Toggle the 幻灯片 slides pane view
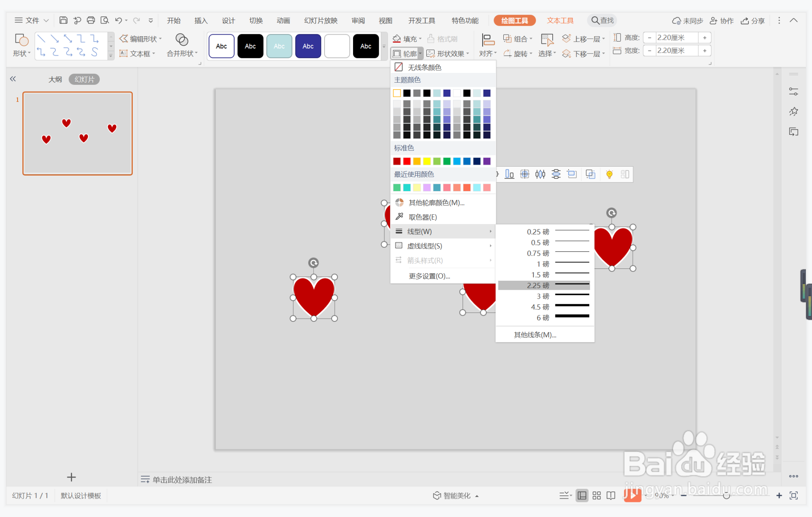This screenshot has width=812, height=517. click(x=84, y=79)
